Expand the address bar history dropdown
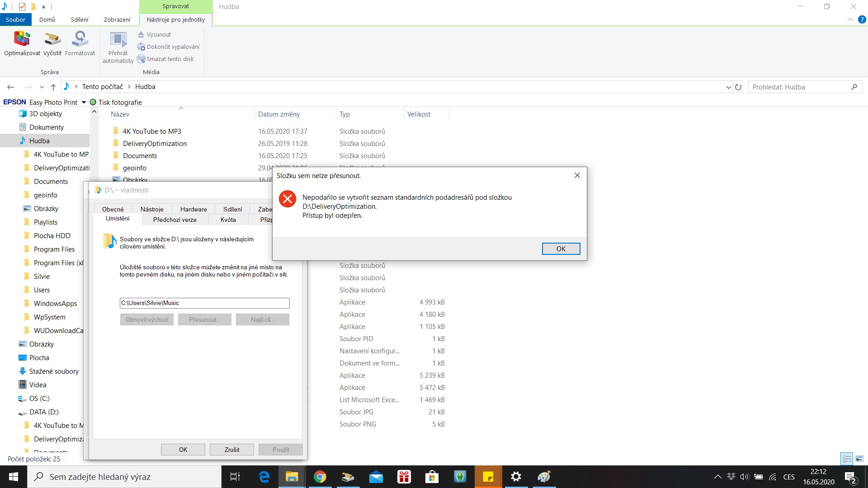This screenshot has height=488, width=868. (x=728, y=87)
